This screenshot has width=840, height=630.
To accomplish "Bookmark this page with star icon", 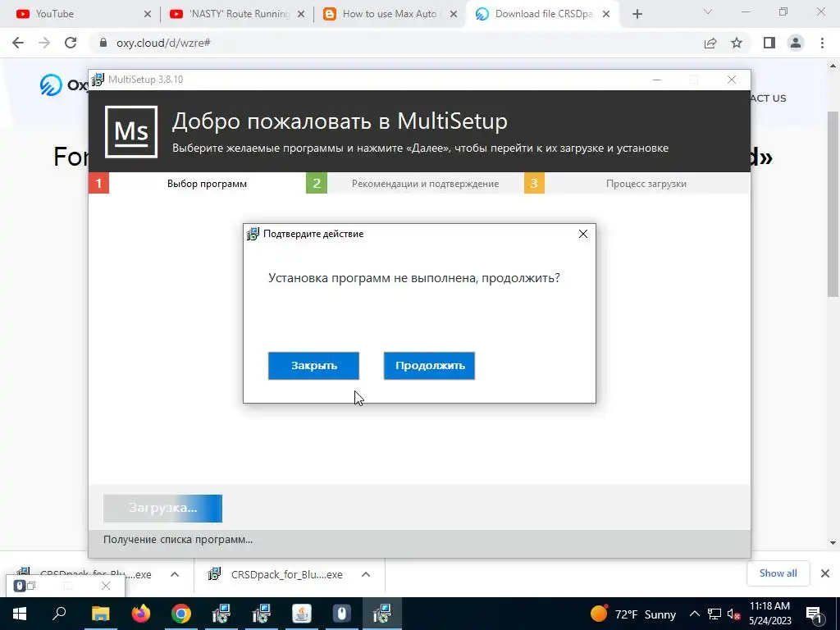I will tap(737, 43).
